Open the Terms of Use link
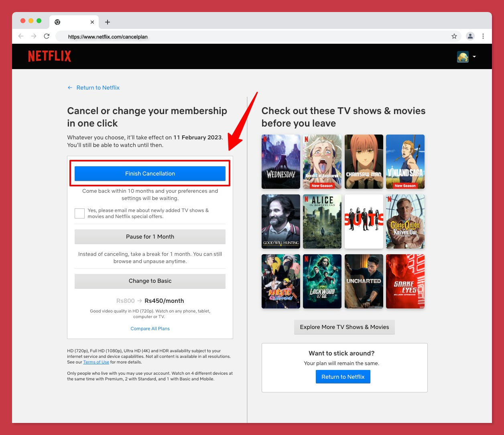Screen dimensions: 504x435 click(x=96, y=362)
